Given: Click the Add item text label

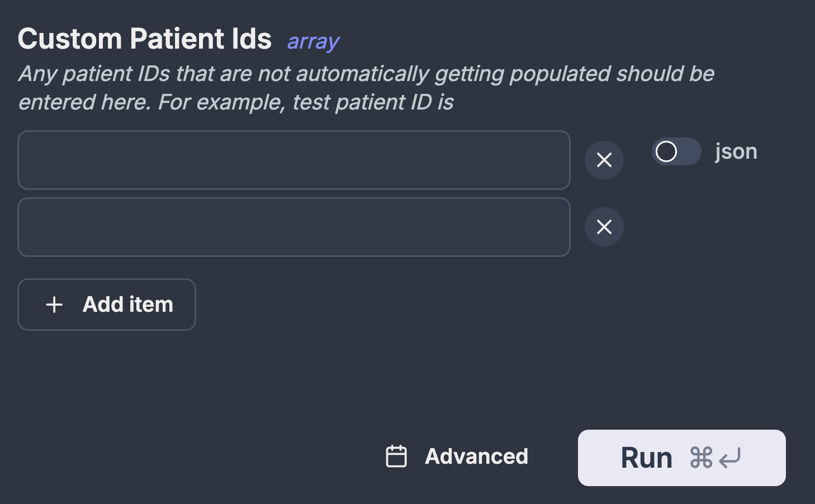Looking at the screenshot, I should pos(128,305).
